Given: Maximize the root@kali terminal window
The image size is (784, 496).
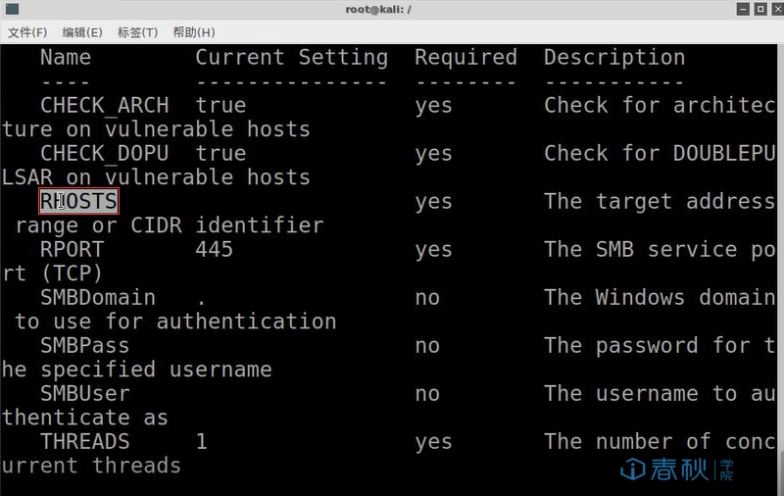Looking at the screenshot, I should click(760, 9).
